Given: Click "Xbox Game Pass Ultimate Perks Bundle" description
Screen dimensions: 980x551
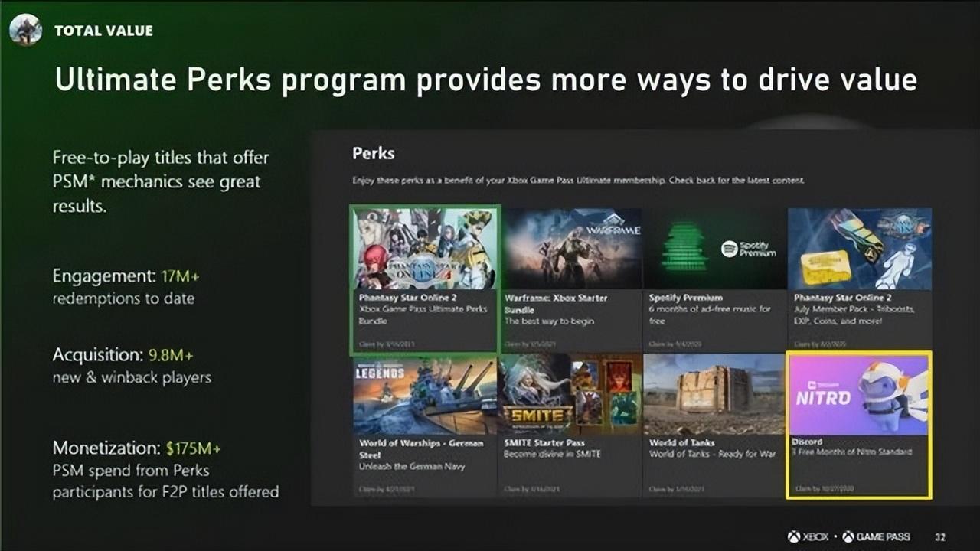Looking at the screenshot, I should click(x=423, y=315).
